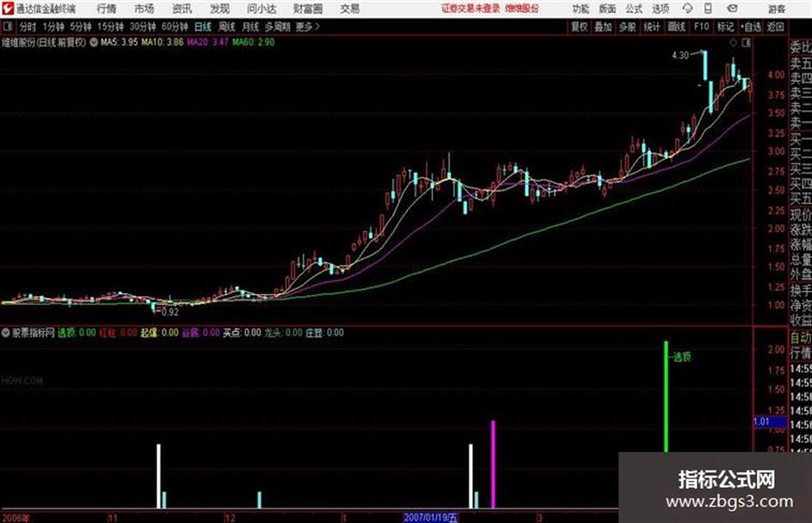This screenshot has width=812, height=523.
Task: Open the F10 company info
Action: point(701,27)
